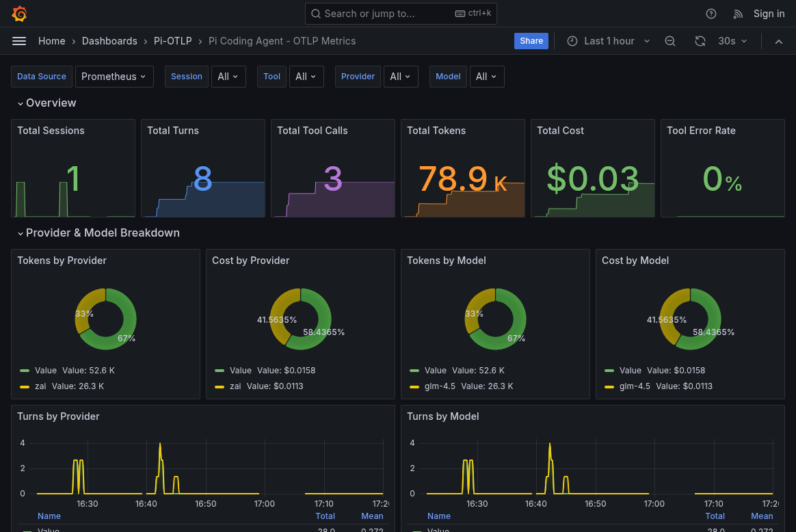Click the Total Sessions panel title

click(x=51, y=131)
